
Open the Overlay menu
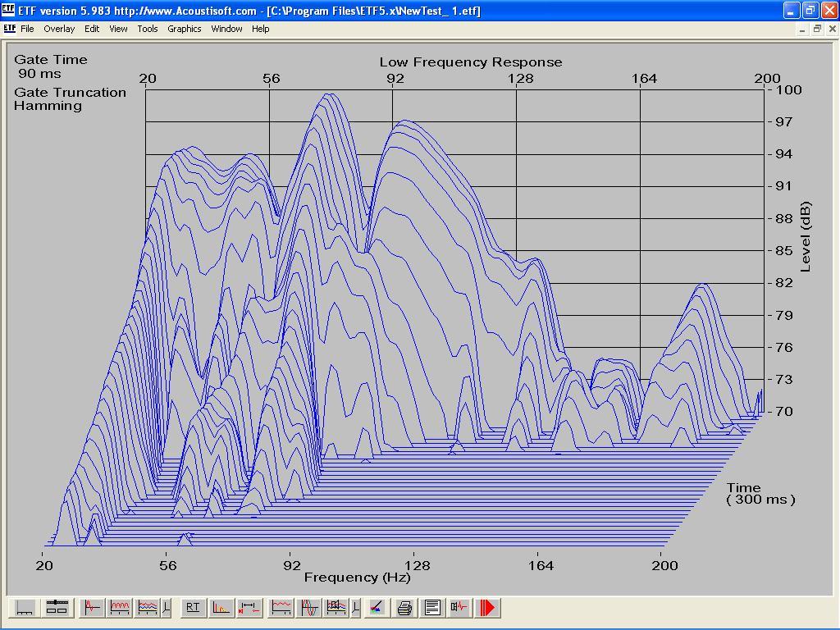[x=59, y=29]
